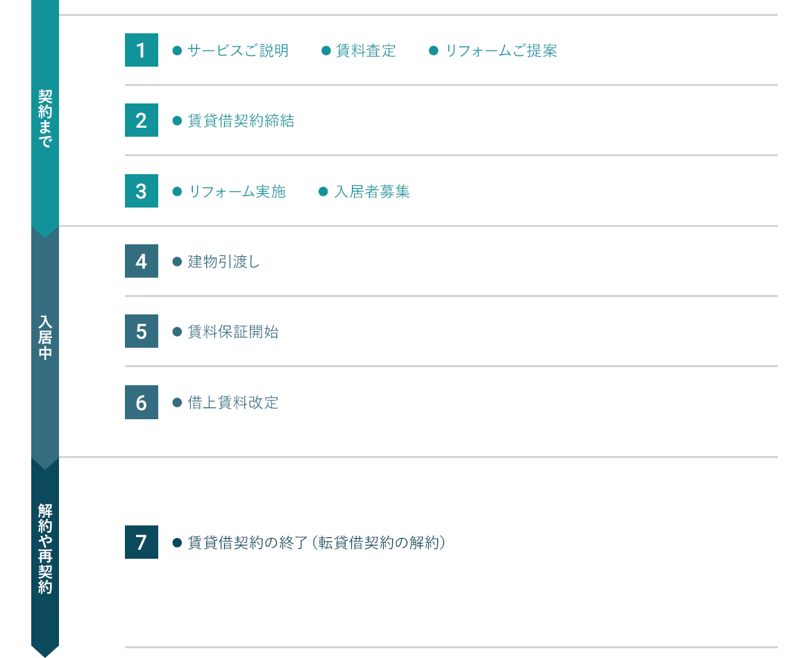
Task: Click the リフォーム実施 item
Action: (x=237, y=192)
